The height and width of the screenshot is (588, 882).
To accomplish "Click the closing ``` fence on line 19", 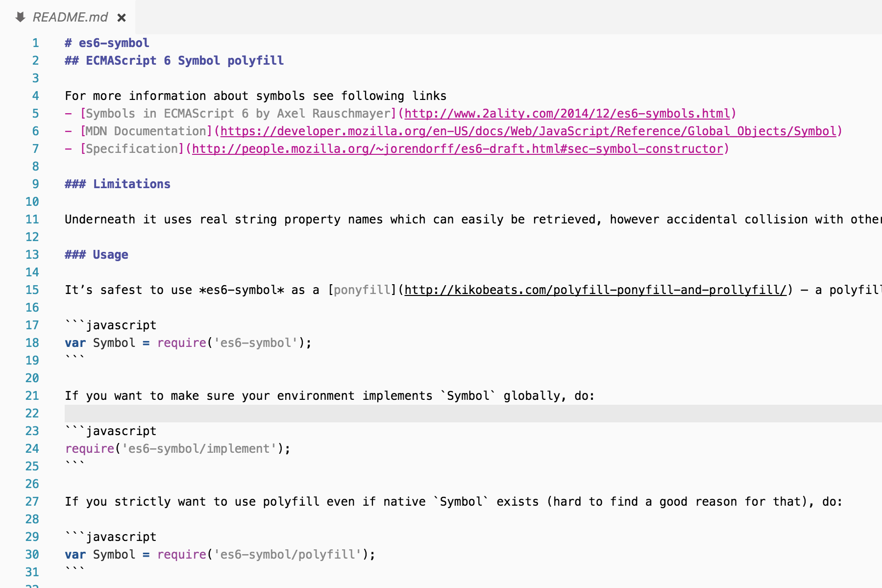I will pos(75,359).
